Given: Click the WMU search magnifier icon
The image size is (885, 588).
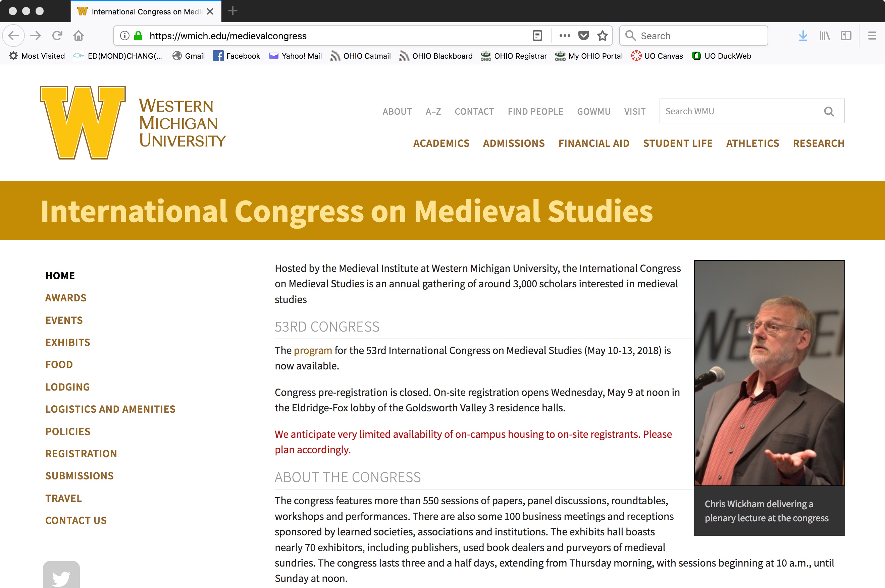Looking at the screenshot, I should [x=829, y=111].
